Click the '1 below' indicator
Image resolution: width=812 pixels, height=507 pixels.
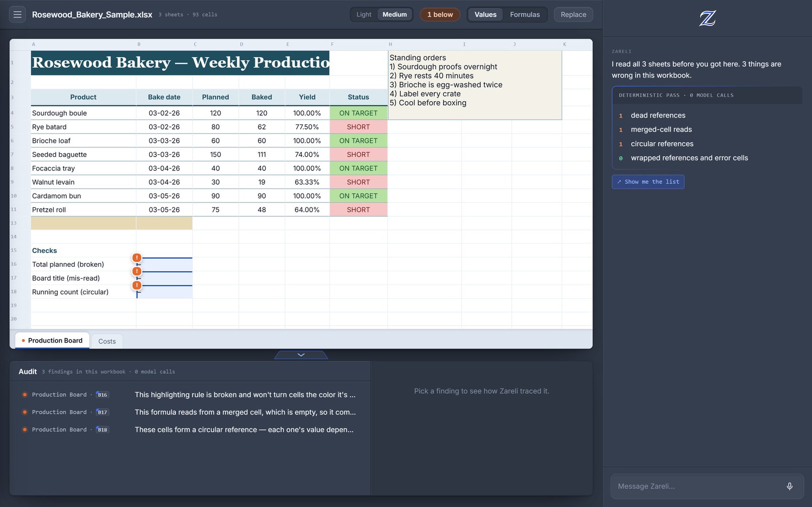click(x=440, y=14)
